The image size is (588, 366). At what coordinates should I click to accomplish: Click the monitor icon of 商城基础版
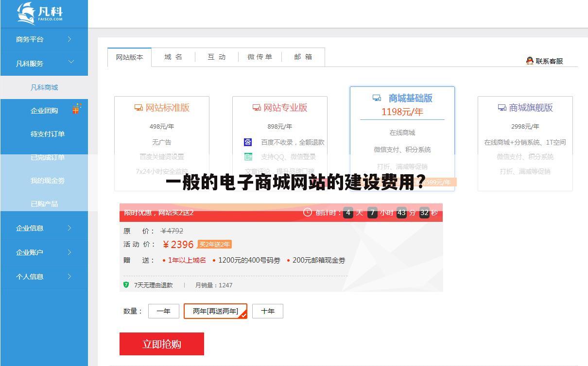pyautogui.click(x=377, y=98)
